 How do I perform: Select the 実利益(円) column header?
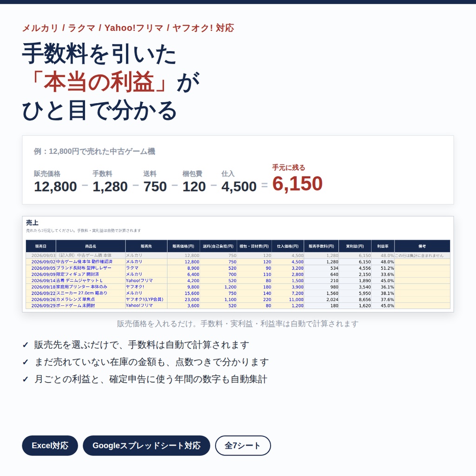[x=355, y=246]
